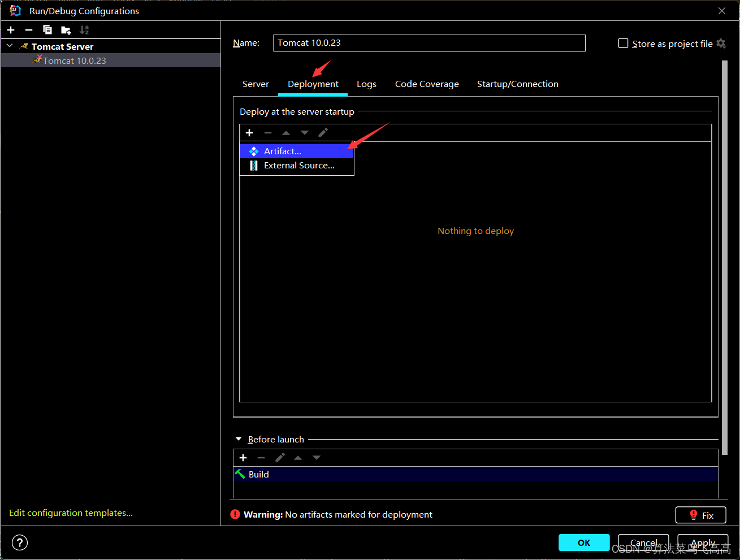Edit deployment item with pencil icon

323,133
